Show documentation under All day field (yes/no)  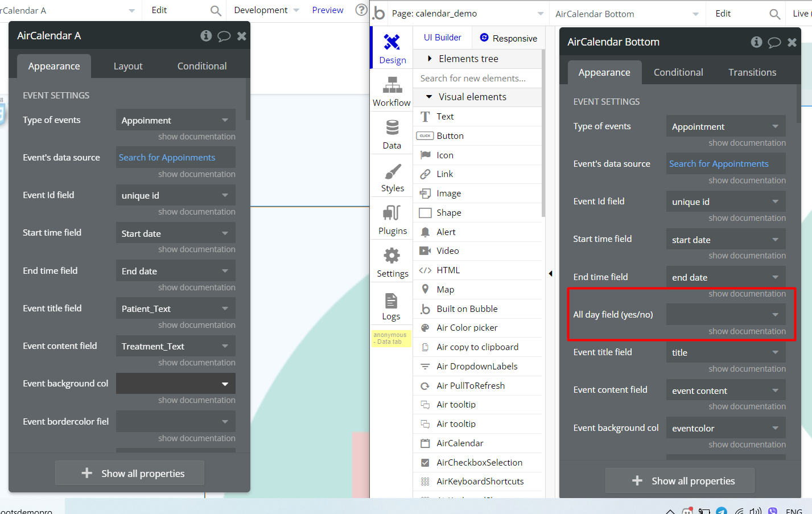[x=747, y=331]
